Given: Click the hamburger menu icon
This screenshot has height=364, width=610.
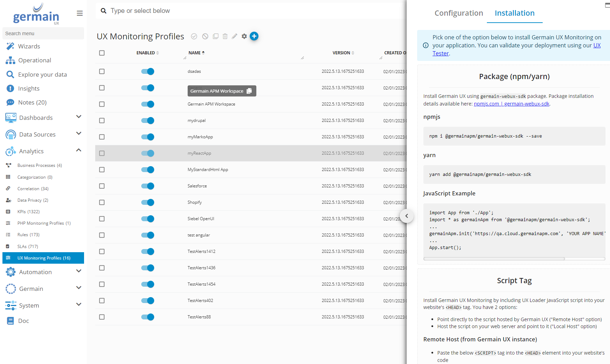Looking at the screenshot, I should [x=80, y=13].
